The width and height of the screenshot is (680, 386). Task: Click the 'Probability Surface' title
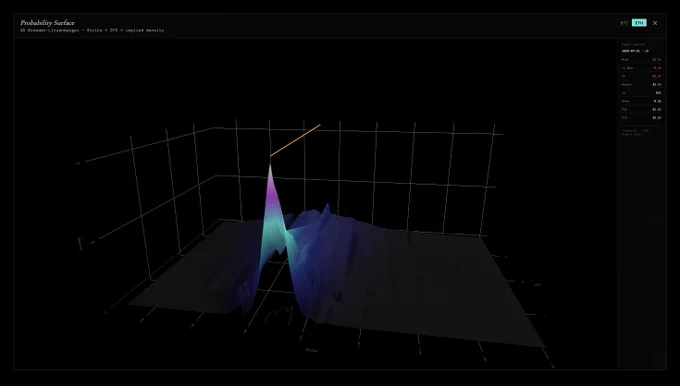[x=47, y=23]
